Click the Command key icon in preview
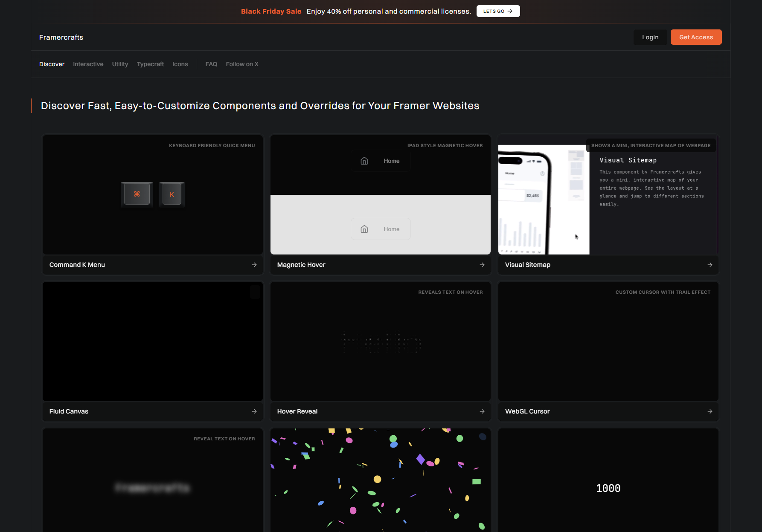The width and height of the screenshot is (762, 532). (x=137, y=194)
